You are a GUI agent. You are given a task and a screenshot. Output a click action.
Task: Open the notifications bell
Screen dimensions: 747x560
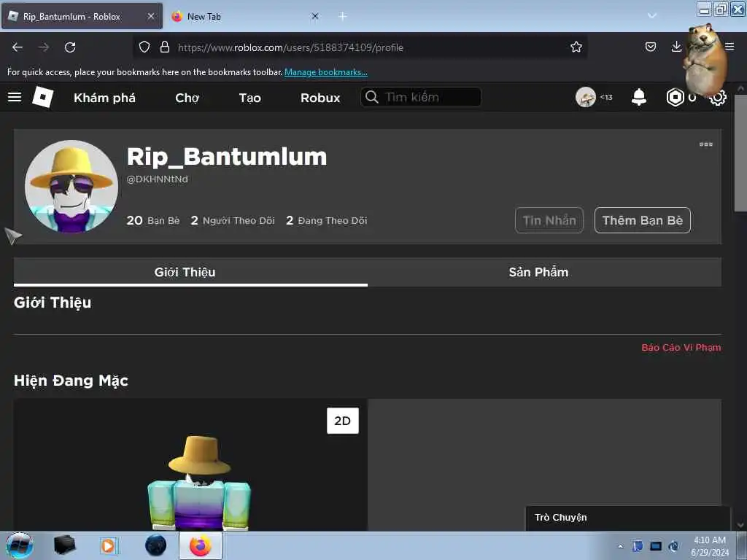[639, 97]
